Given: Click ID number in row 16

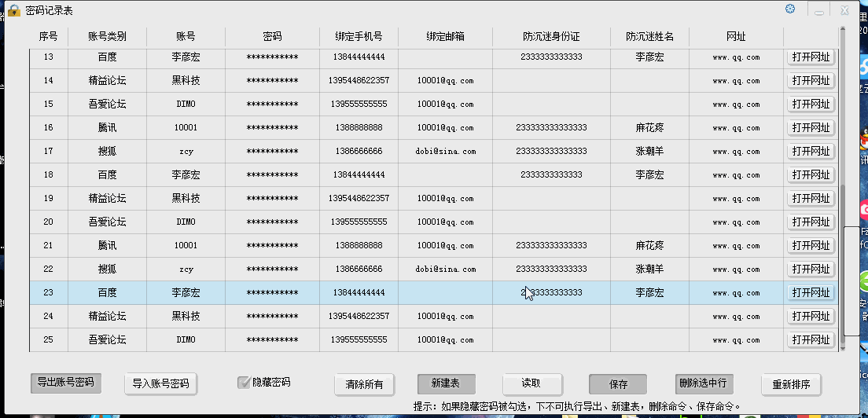Looking at the screenshot, I should pyautogui.click(x=551, y=128).
